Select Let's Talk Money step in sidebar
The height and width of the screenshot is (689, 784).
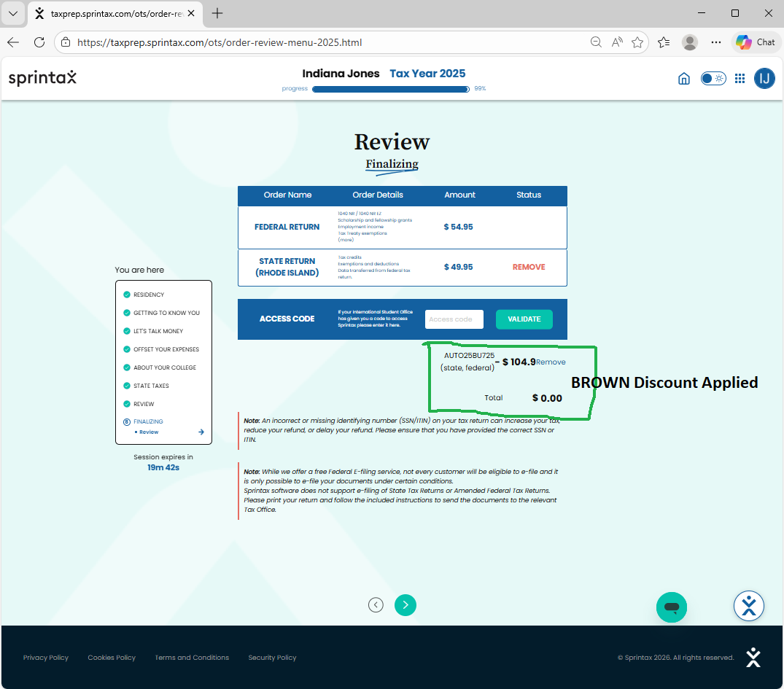pyautogui.click(x=158, y=331)
